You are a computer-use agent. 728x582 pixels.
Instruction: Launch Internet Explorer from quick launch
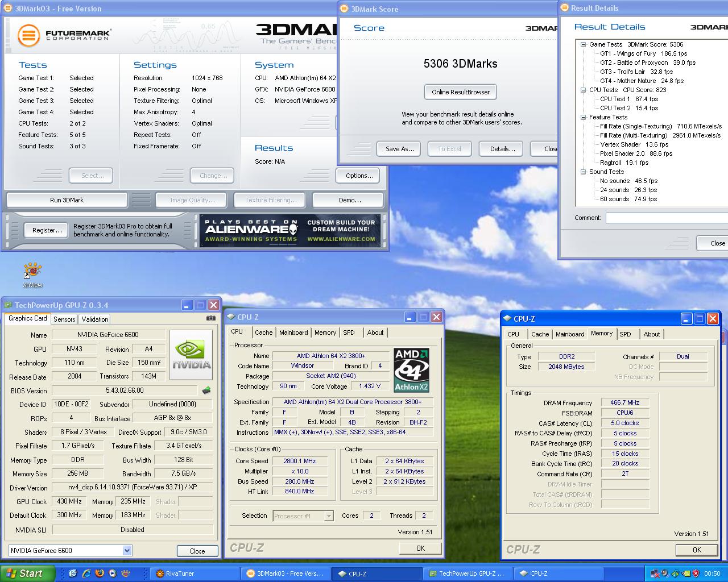point(86,573)
